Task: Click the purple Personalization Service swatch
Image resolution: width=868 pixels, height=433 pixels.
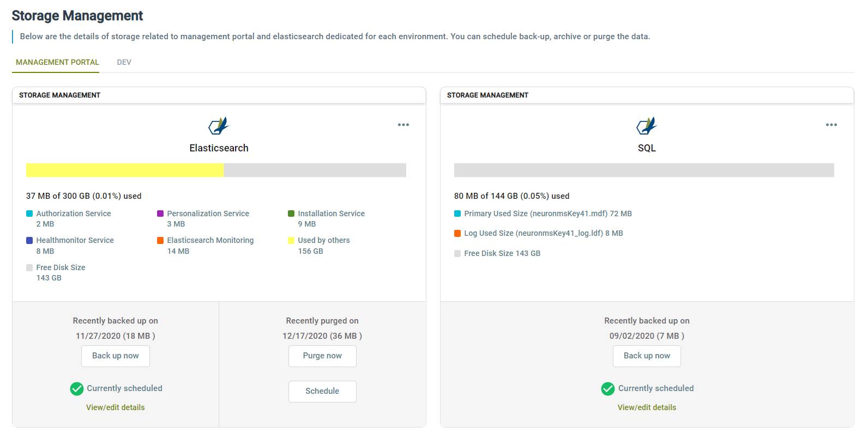Action: pyautogui.click(x=160, y=214)
